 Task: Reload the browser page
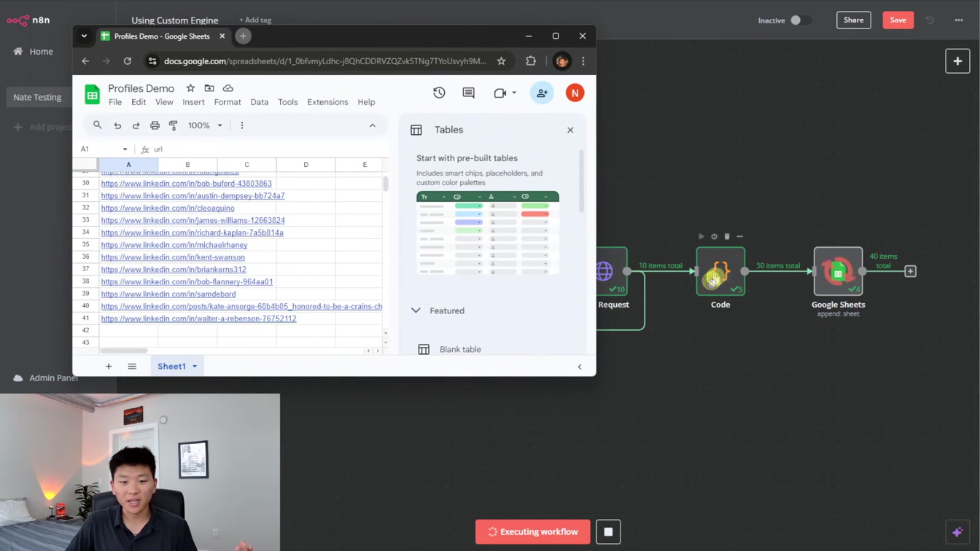[128, 61]
